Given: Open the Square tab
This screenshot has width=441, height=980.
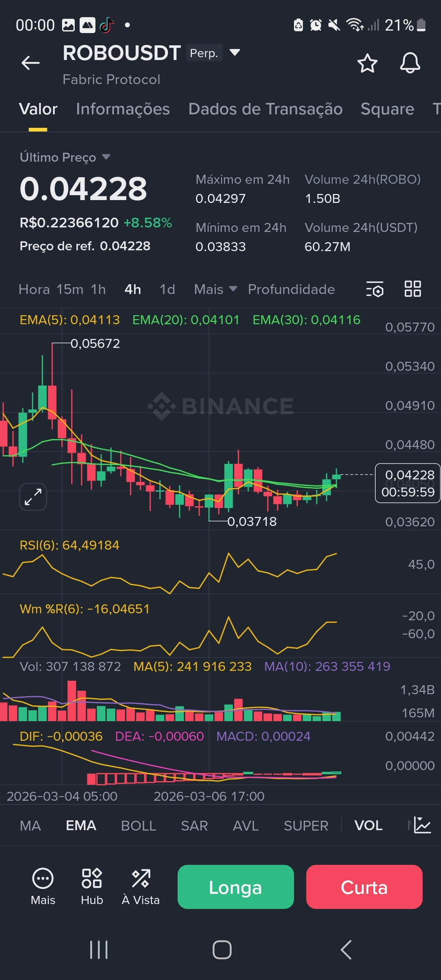Looking at the screenshot, I should point(388,109).
